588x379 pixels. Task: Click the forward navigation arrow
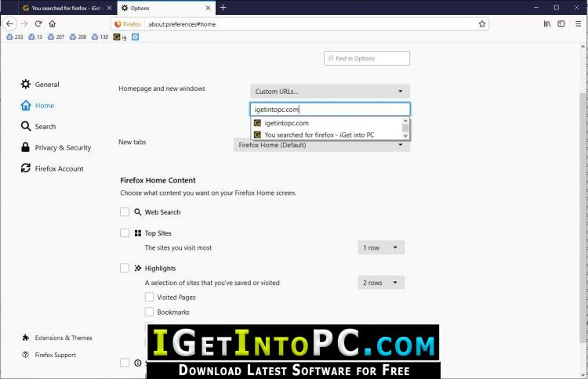tap(24, 24)
